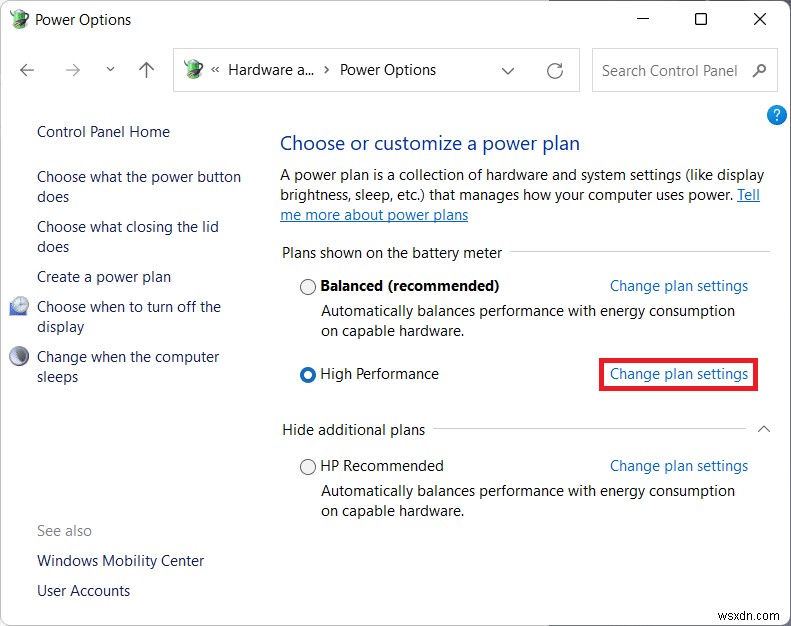This screenshot has height=626, width=791.
Task: Open the recent locations dropdown arrow
Action: [110, 70]
